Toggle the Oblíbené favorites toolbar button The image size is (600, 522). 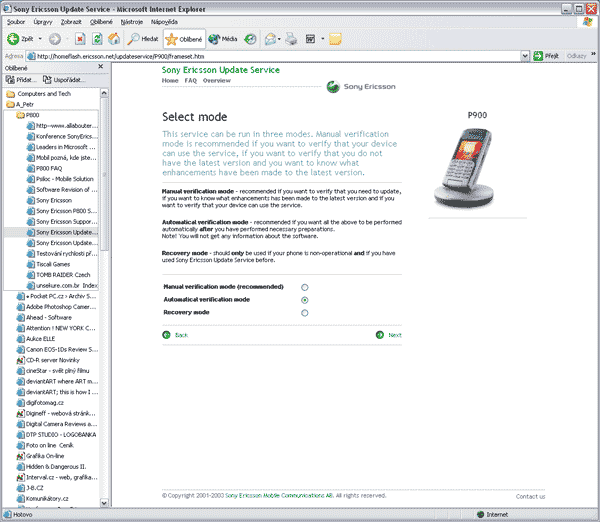184,39
